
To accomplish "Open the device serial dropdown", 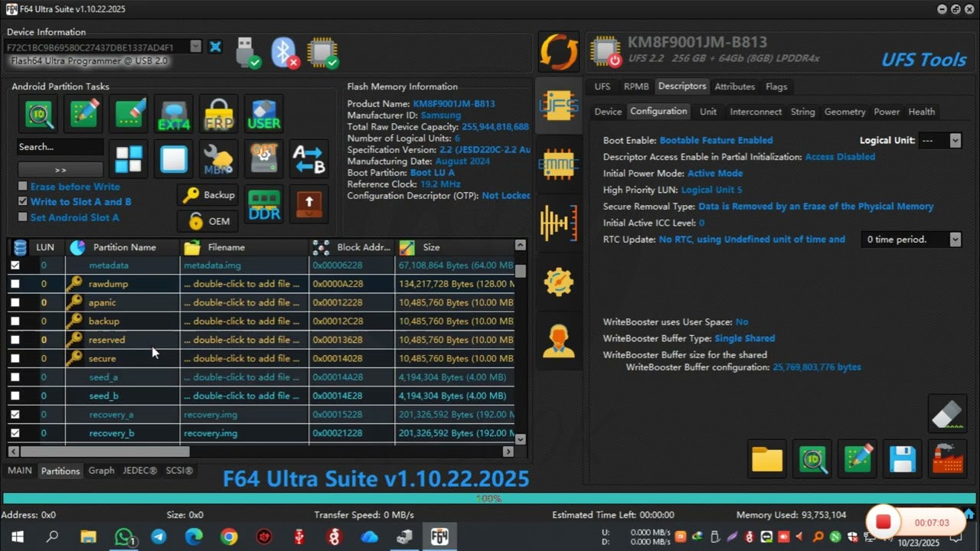I will coord(195,47).
